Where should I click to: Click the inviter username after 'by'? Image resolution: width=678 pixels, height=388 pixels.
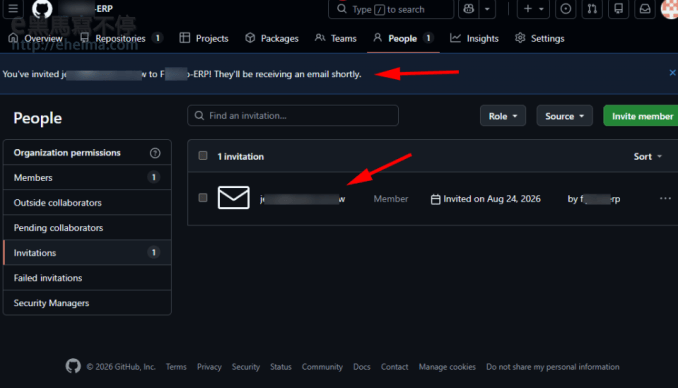[x=600, y=199]
